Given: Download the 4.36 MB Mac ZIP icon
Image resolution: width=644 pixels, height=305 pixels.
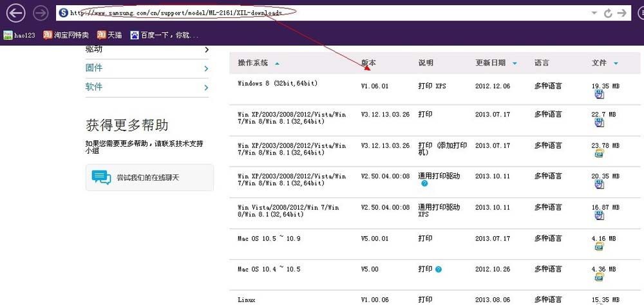Looking at the screenshot, I should [600, 277].
